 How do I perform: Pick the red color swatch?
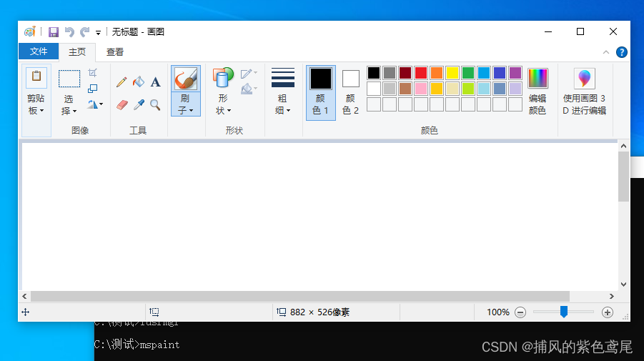(x=421, y=73)
